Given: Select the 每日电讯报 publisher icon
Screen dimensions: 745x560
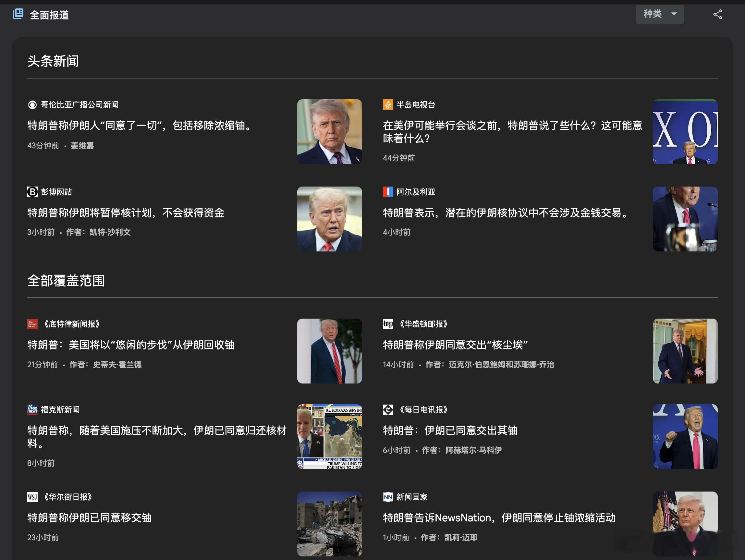Looking at the screenshot, I should tap(388, 410).
